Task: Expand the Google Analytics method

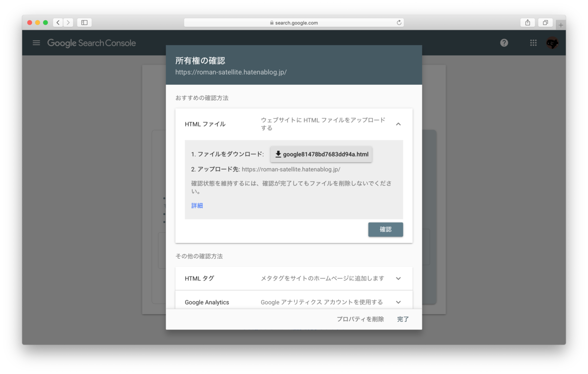Action: click(x=294, y=302)
